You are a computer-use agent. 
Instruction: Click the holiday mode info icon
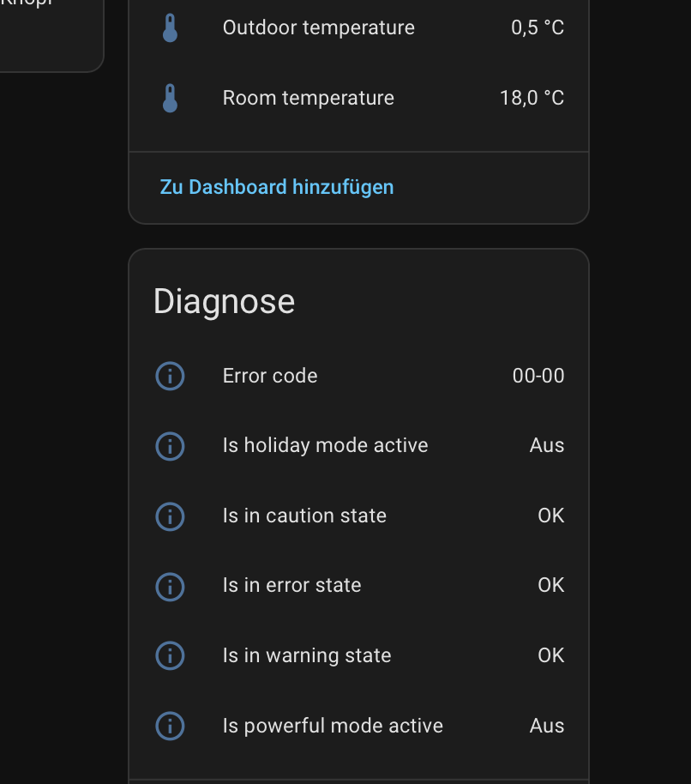(x=170, y=446)
